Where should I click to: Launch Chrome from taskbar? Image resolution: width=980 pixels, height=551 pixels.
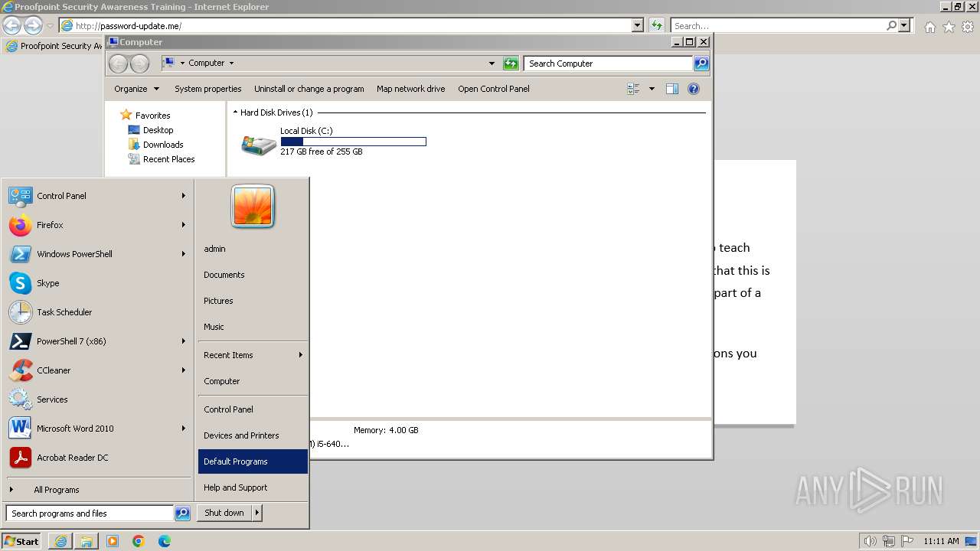point(139,541)
